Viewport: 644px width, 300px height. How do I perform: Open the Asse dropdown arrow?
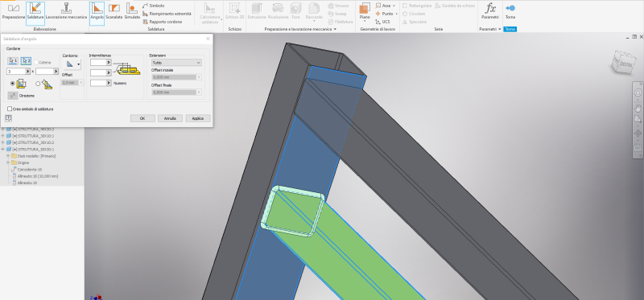pyautogui.click(x=394, y=6)
